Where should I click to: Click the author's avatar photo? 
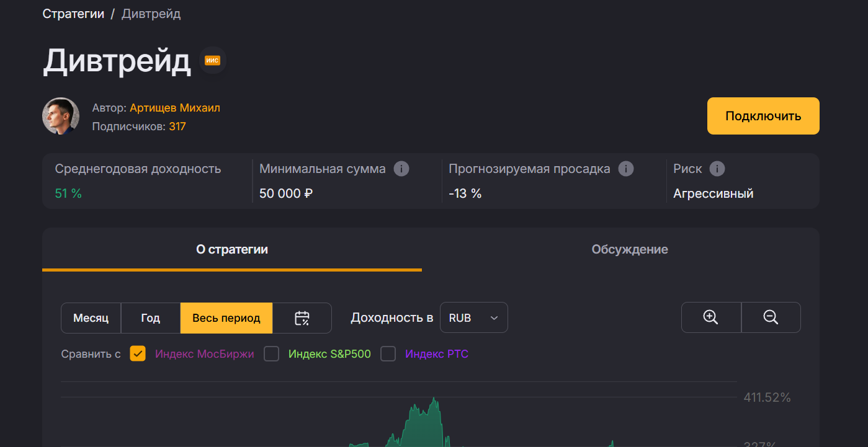click(61, 116)
